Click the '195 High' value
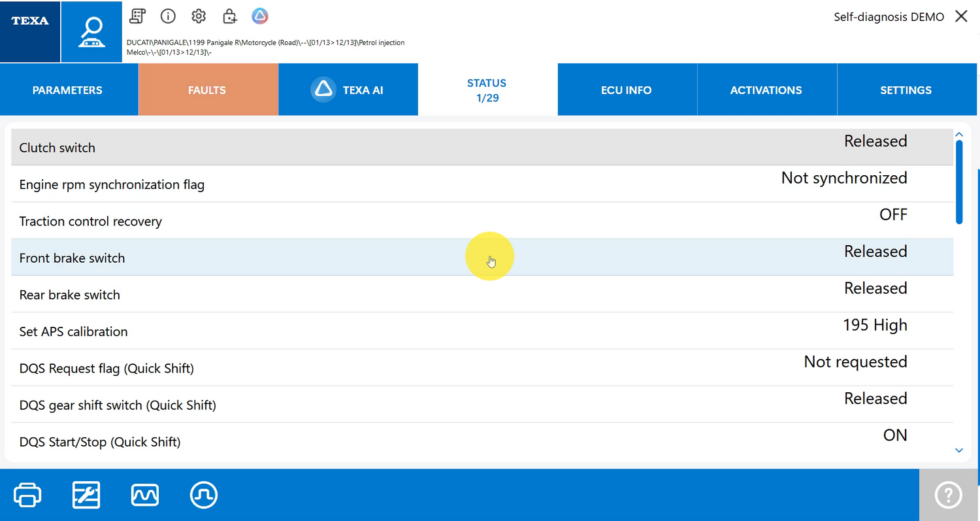 point(875,325)
